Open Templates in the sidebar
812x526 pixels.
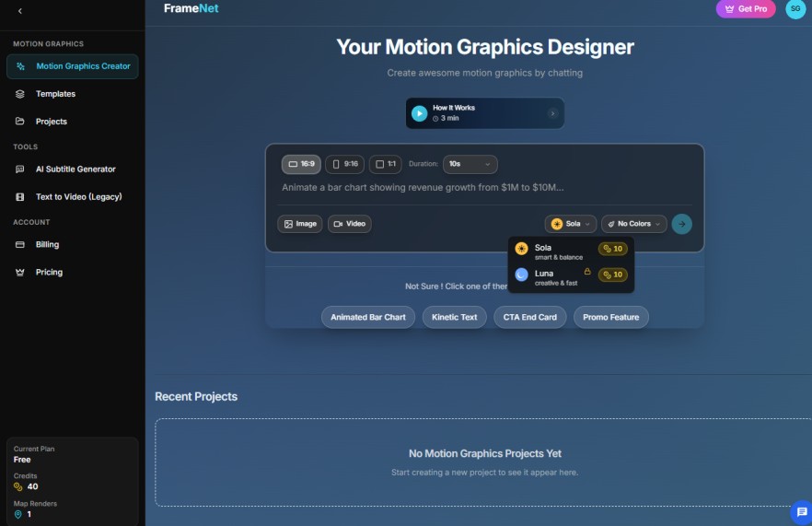click(x=55, y=94)
